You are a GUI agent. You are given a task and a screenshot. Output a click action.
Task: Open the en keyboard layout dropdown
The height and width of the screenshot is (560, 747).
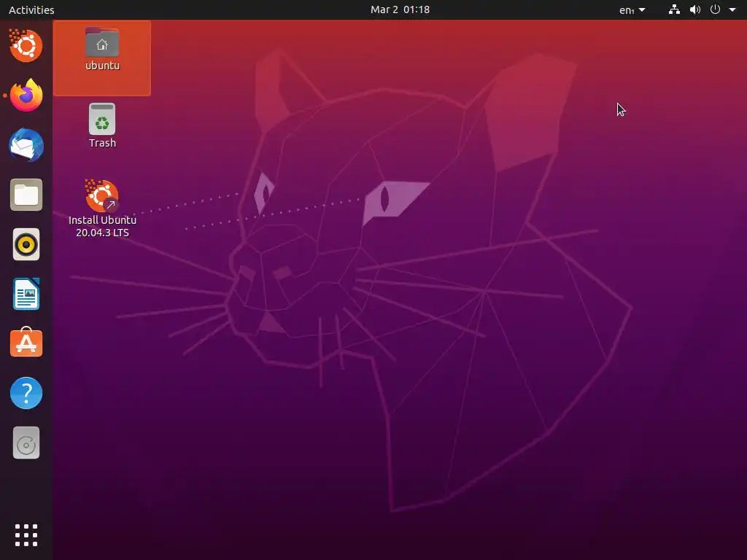(632, 9)
